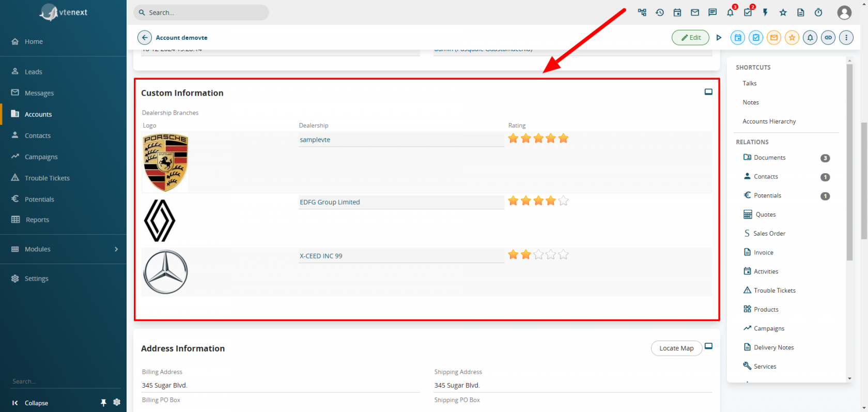Screen dimensions: 868x412
Task: Open the stopwatch timer icon
Action: (818, 12)
